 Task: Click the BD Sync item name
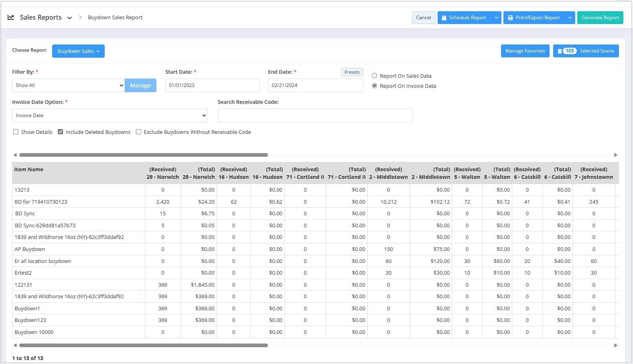point(25,214)
